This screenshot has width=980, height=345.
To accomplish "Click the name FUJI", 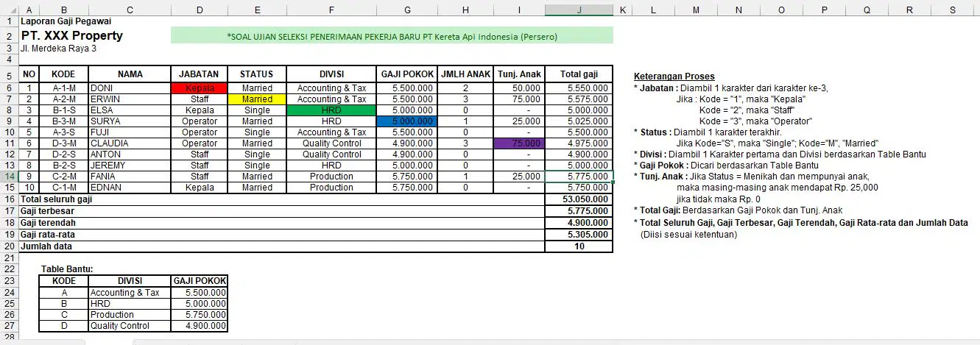I will click(x=101, y=132).
